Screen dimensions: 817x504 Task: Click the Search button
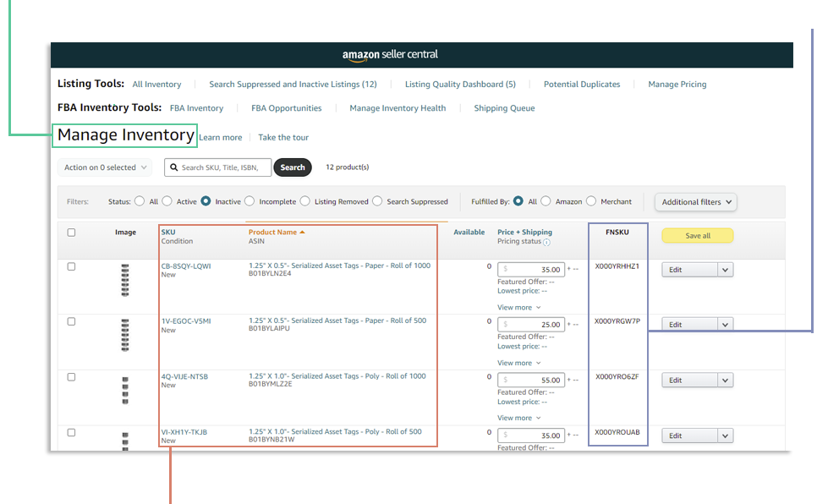(293, 167)
